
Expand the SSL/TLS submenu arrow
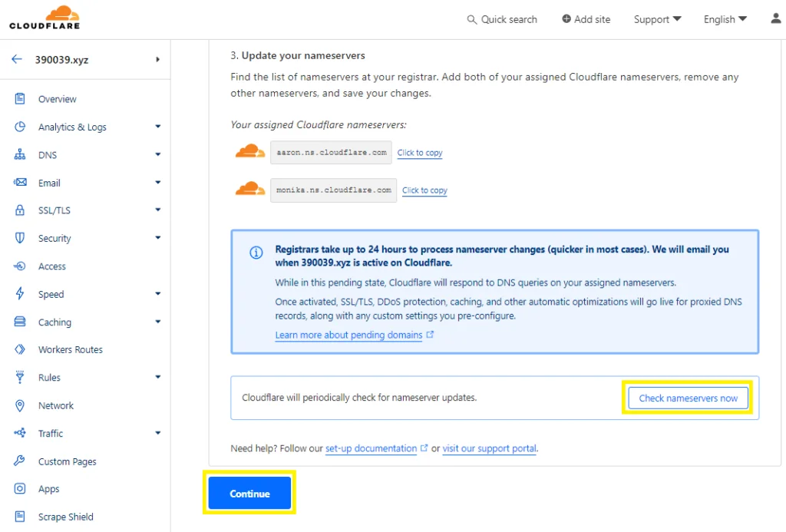point(158,210)
